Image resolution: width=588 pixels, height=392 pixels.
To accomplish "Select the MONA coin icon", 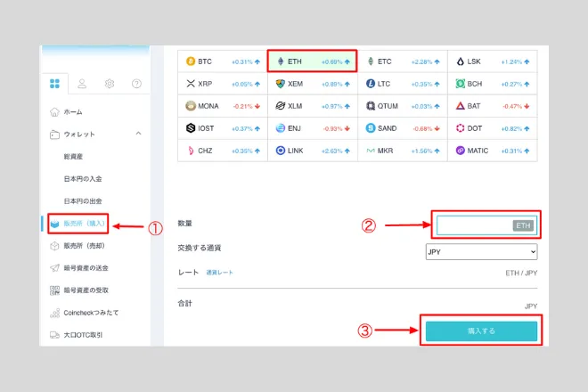I will pos(191,106).
